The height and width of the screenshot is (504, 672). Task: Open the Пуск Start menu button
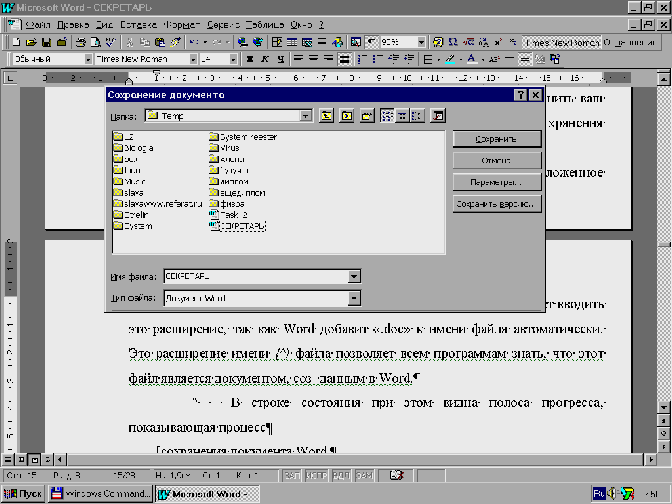click(x=24, y=494)
